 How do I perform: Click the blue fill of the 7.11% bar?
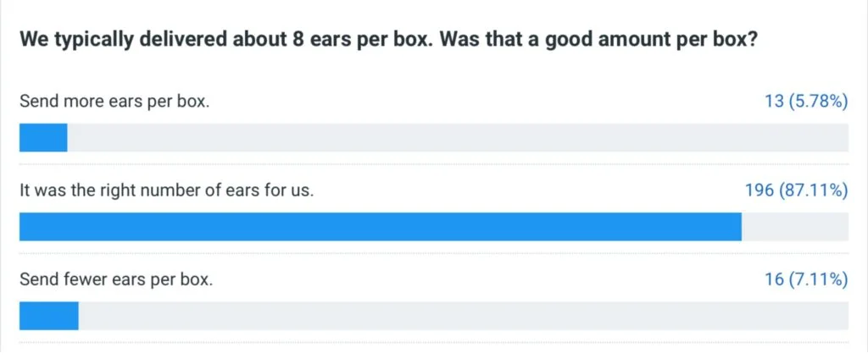pyautogui.click(x=49, y=316)
